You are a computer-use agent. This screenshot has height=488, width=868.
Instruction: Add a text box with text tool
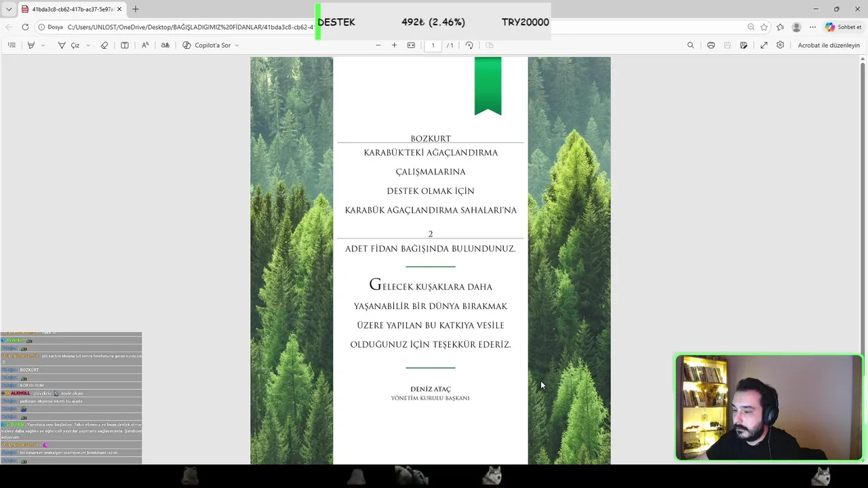click(125, 45)
